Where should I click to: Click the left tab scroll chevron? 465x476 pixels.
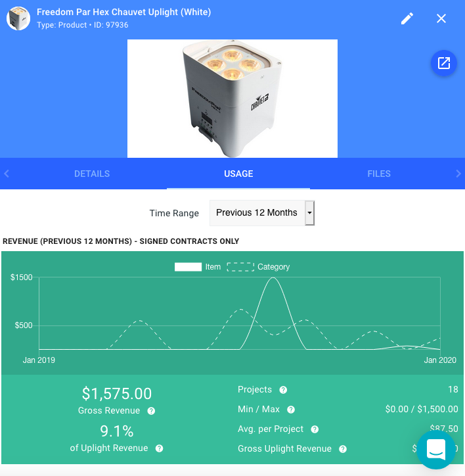7,174
